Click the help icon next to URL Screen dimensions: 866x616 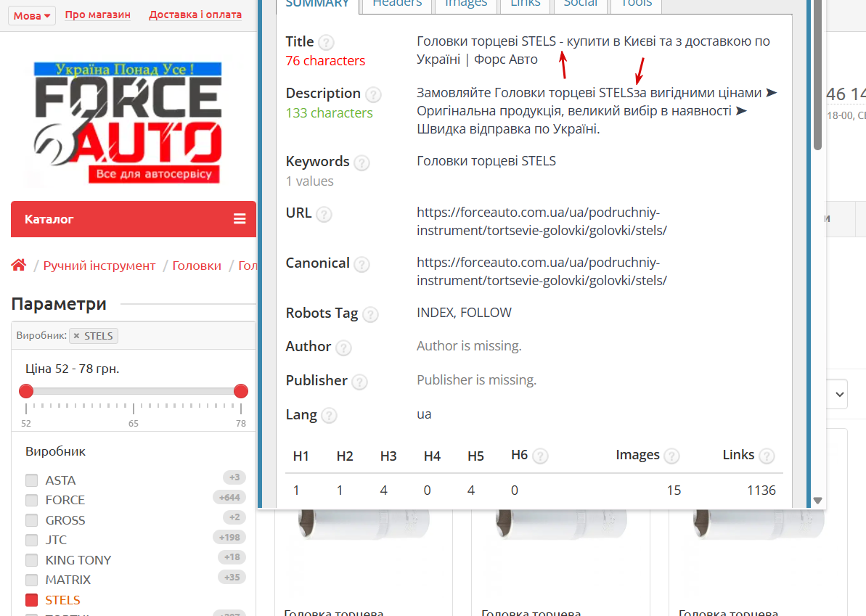click(324, 214)
